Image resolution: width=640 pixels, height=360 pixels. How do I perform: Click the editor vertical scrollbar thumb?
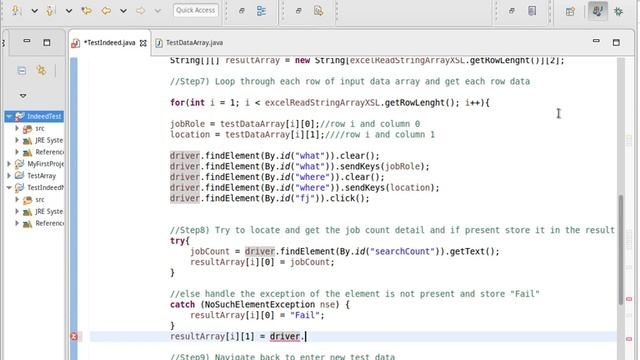621,249
